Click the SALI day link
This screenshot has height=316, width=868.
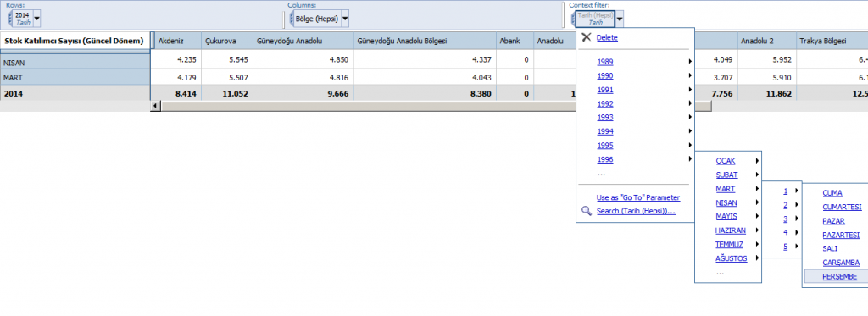tap(830, 248)
